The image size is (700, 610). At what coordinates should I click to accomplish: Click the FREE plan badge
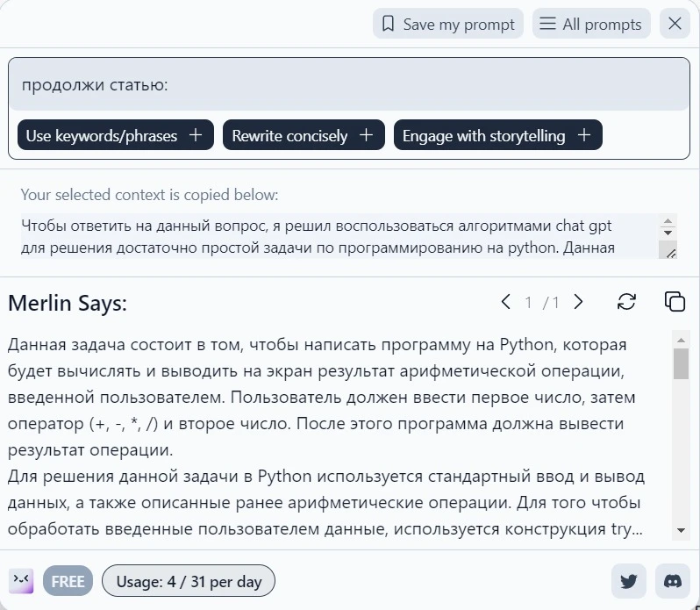coord(68,581)
